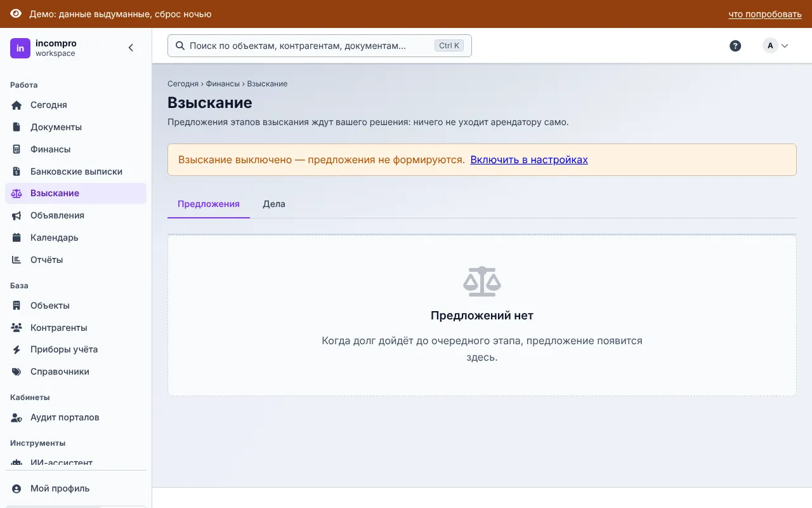Open the Банковские выписки sidebar item
This screenshot has height=508, width=812.
click(75, 171)
